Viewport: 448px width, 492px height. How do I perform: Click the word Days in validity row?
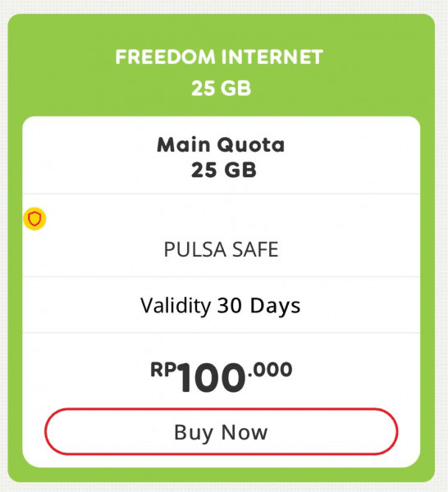point(275,306)
